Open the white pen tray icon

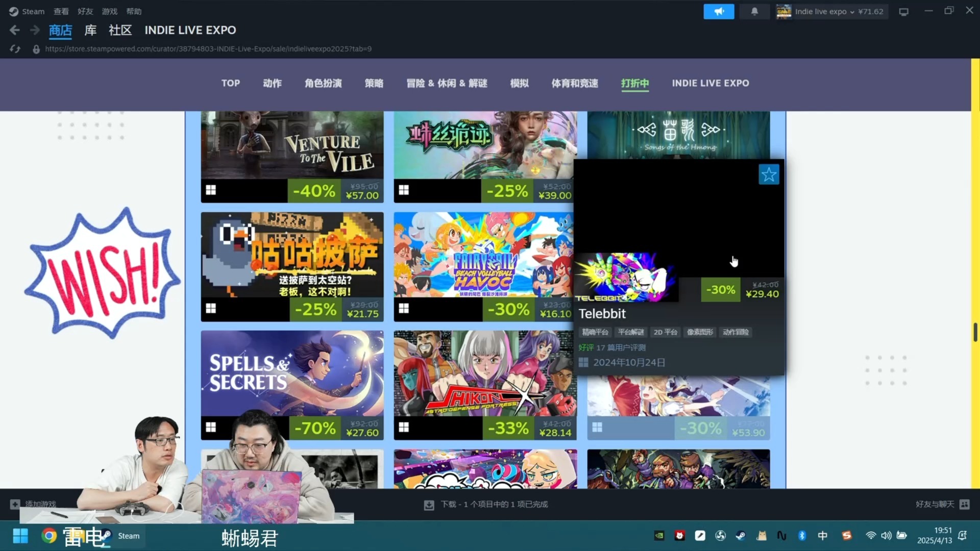[x=700, y=536]
